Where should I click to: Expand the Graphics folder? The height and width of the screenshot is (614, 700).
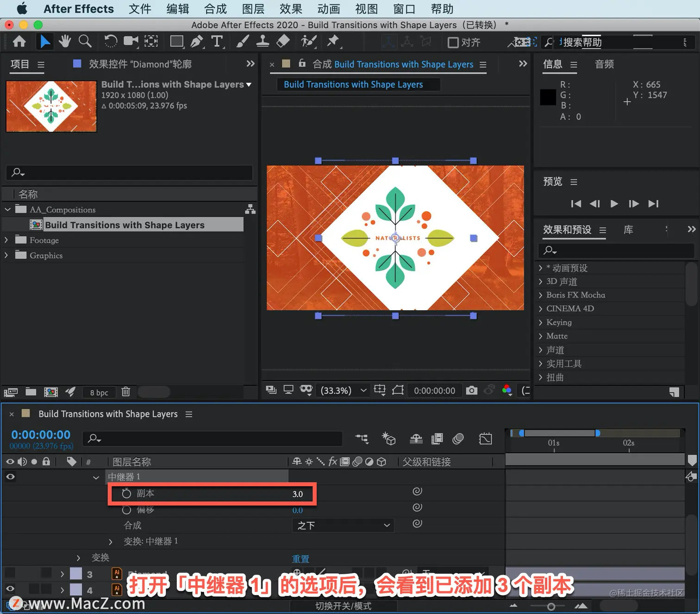[6, 255]
